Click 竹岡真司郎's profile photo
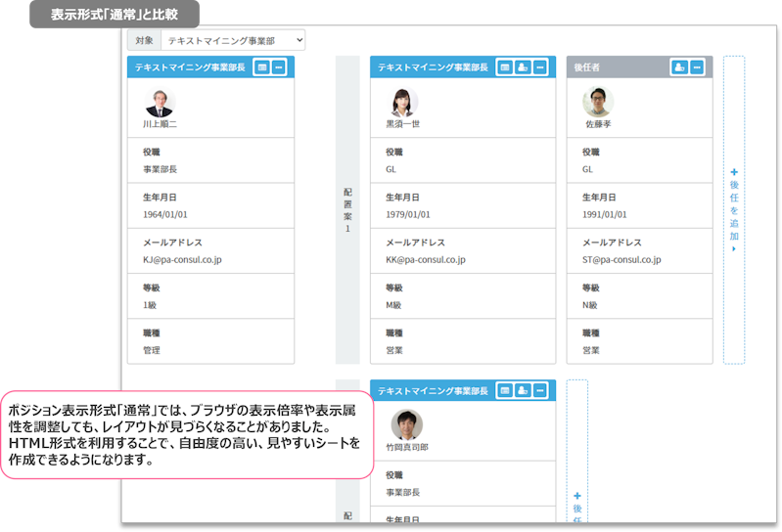 click(406, 425)
